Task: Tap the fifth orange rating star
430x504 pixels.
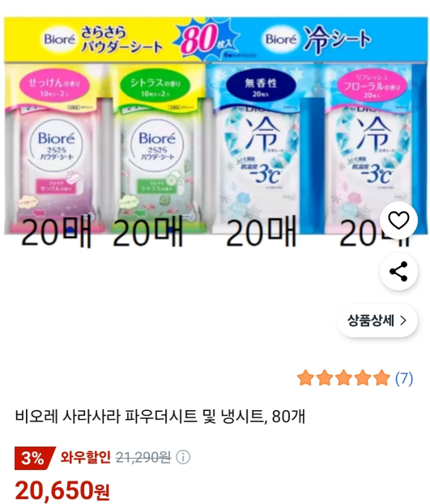Action: pos(381,378)
